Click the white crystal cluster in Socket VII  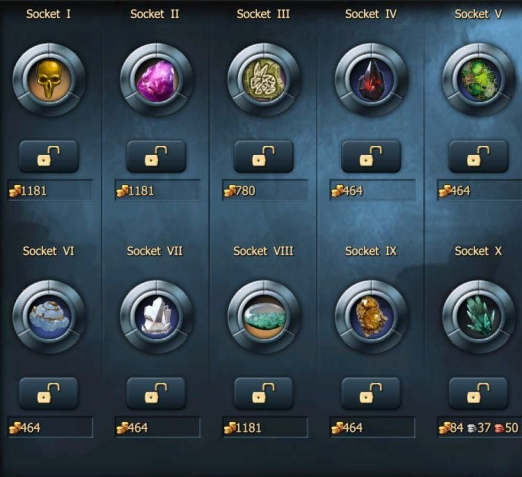point(156,317)
